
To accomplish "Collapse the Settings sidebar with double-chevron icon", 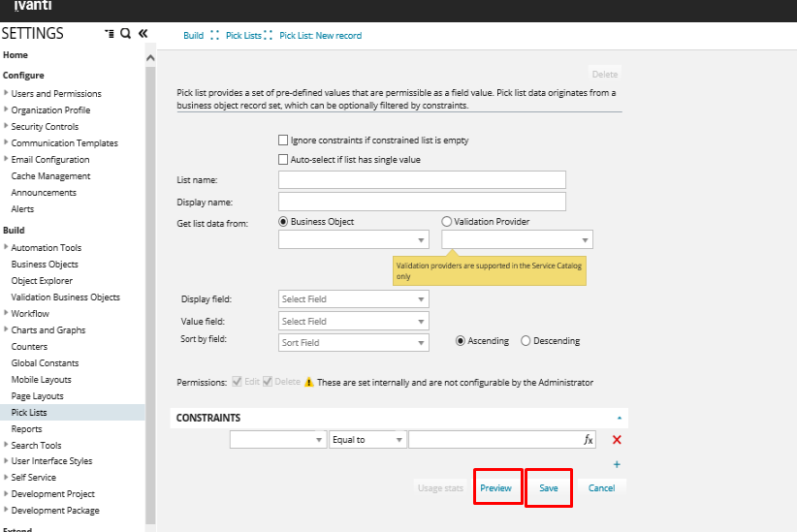I will [143, 34].
